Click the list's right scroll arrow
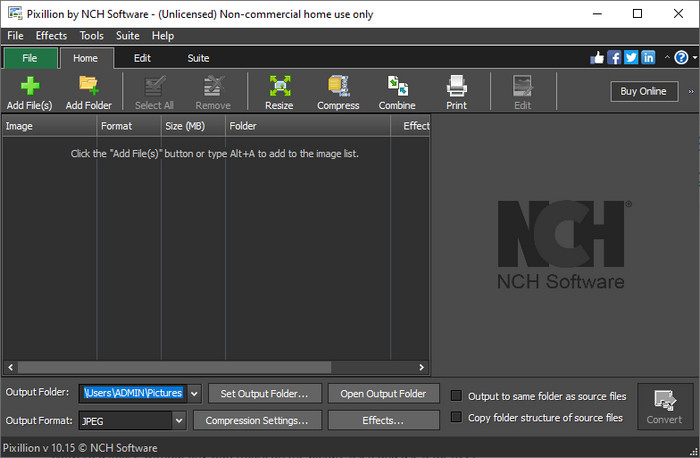This screenshot has height=458, width=700. point(421,367)
